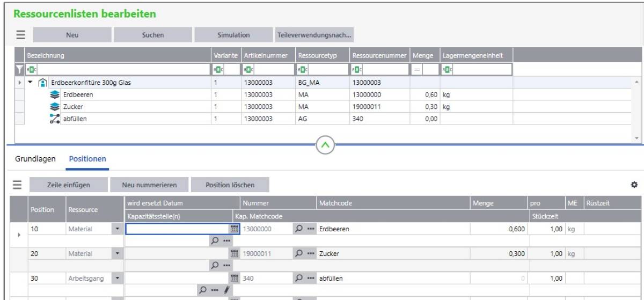Open the filter operator for Variante column

pyautogui.click(x=218, y=69)
